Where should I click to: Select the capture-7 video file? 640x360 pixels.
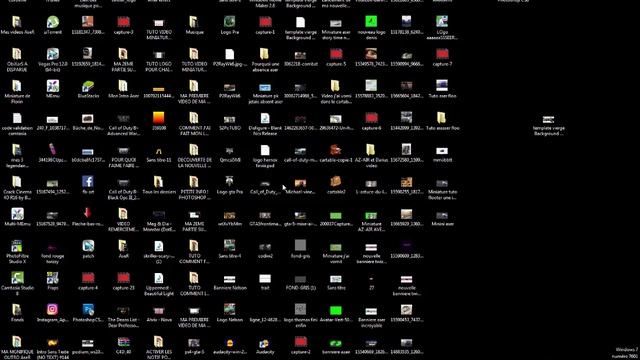(x=442, y=54)
